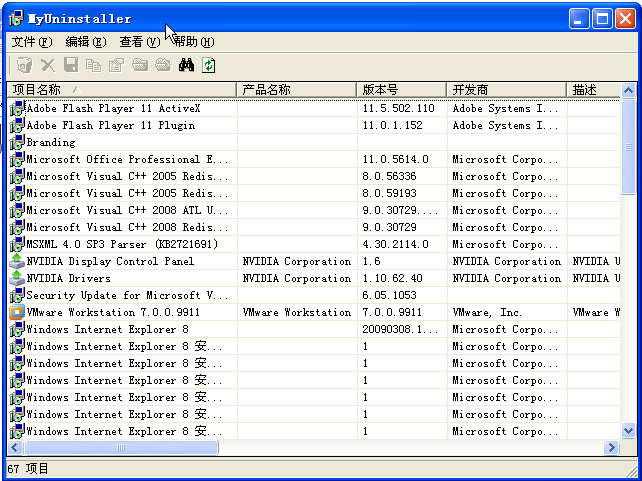Select Microsoft Visual C++ 2008 ATL U... entry
Image resolution: width=642 pixels, height=481 pixels.
(127, 210)
